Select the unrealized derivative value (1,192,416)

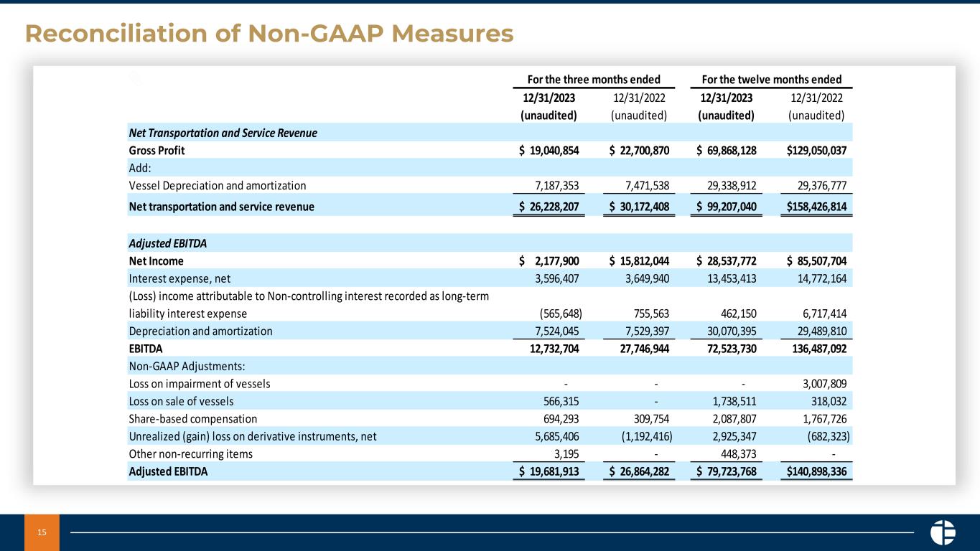click(x=635, y=435)
